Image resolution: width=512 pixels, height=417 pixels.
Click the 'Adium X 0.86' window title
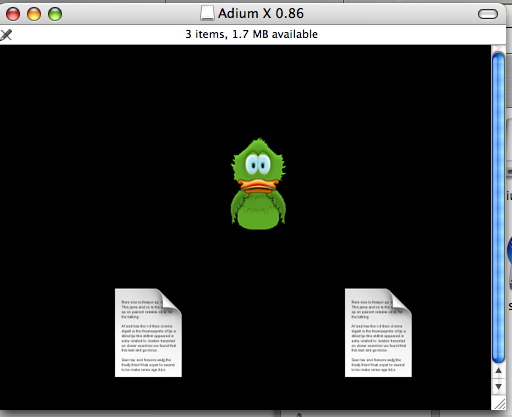tap(261, 14)
